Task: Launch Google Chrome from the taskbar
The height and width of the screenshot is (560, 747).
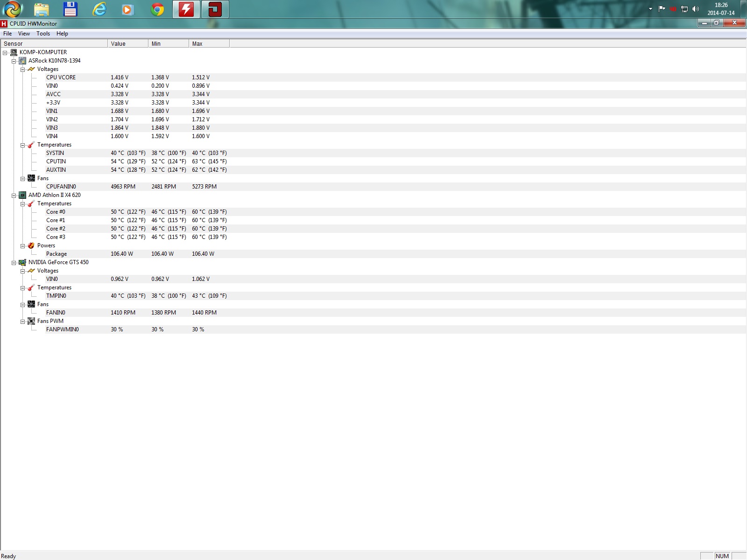Action: coord(157,9)
